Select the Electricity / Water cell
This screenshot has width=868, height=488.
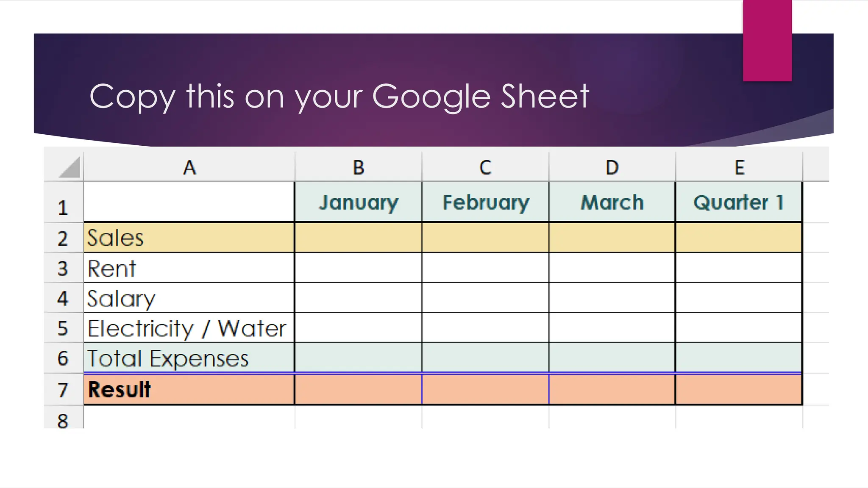(x=189, y=328)
